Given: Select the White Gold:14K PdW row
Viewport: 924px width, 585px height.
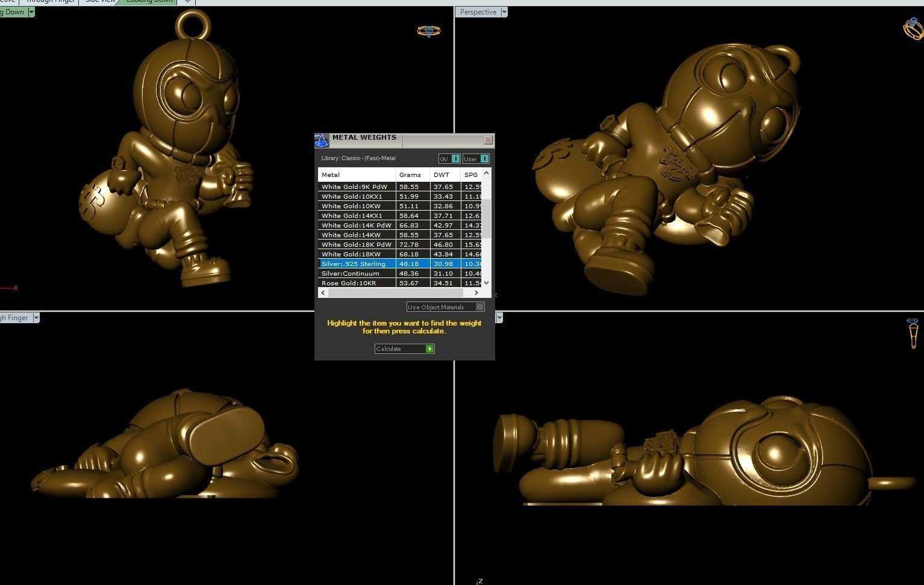Looking at the screenshot, I should coord(400,225).
